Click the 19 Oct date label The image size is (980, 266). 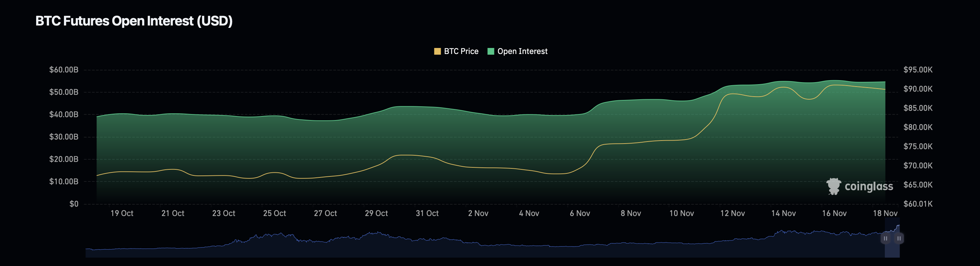pyautogui.click(x=122, y=213)
